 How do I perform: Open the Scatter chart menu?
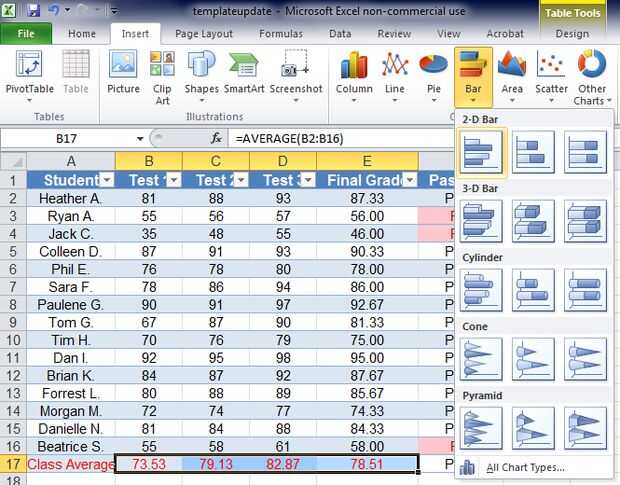(x=551, y=75)
